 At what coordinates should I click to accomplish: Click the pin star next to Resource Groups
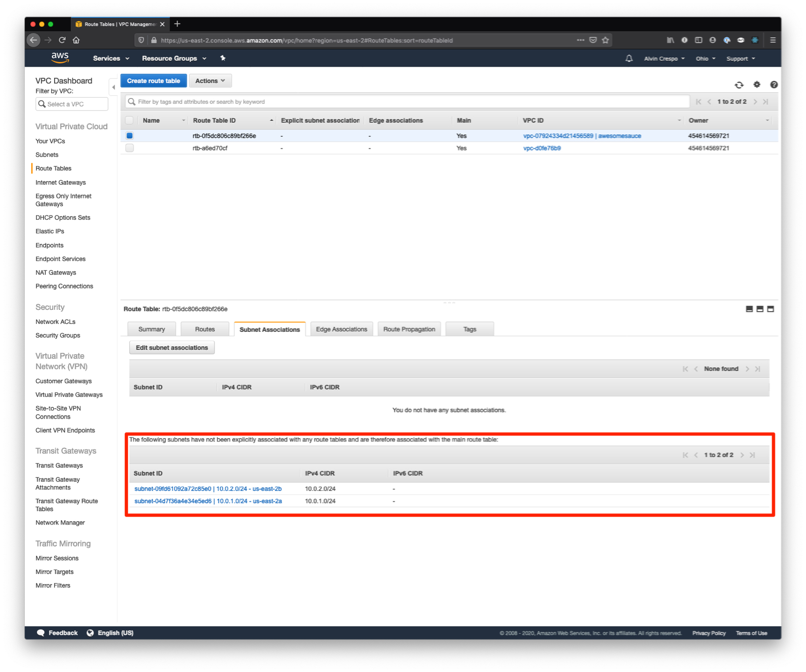click(x=223, y=58)
